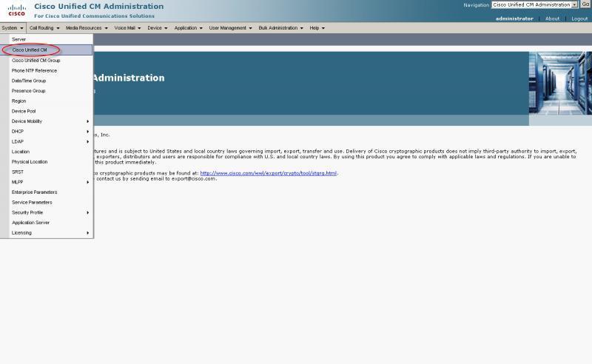Click the About link
The width and height of the screenshot is (592, 364).
(x=552, y=18)
